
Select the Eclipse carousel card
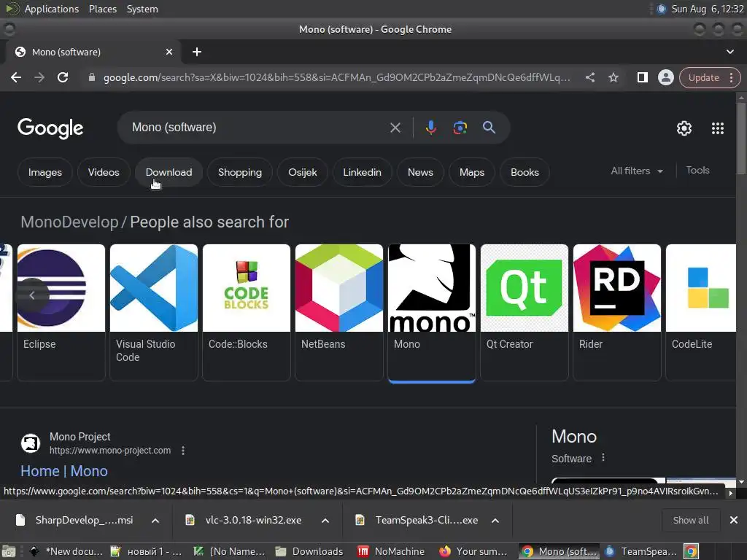pyautogui.click(x=61, y=312)
